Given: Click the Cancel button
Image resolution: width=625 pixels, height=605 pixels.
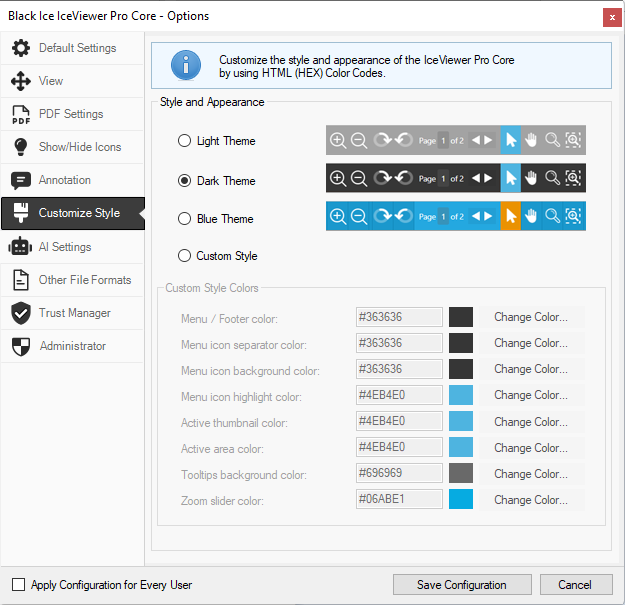Looking at the screenshot, I should (x=576, y=585).
